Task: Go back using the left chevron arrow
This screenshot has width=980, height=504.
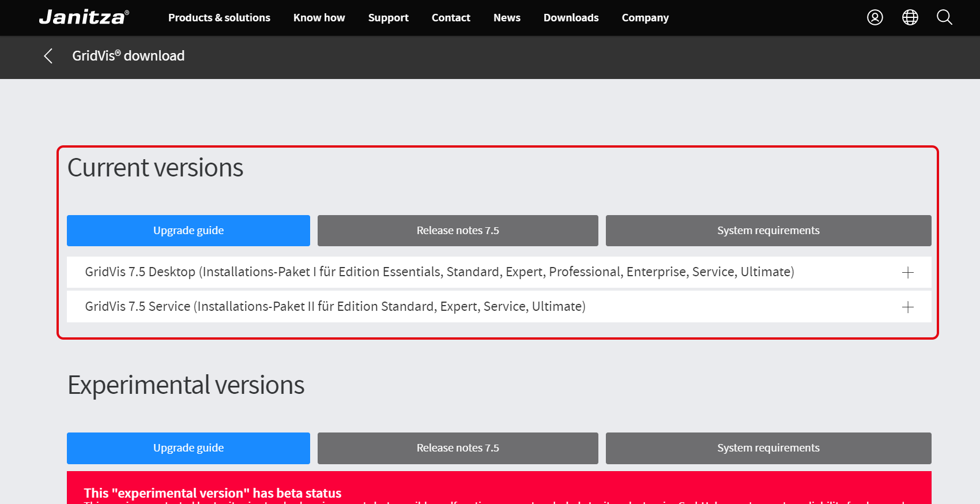Action: (48, 56)
